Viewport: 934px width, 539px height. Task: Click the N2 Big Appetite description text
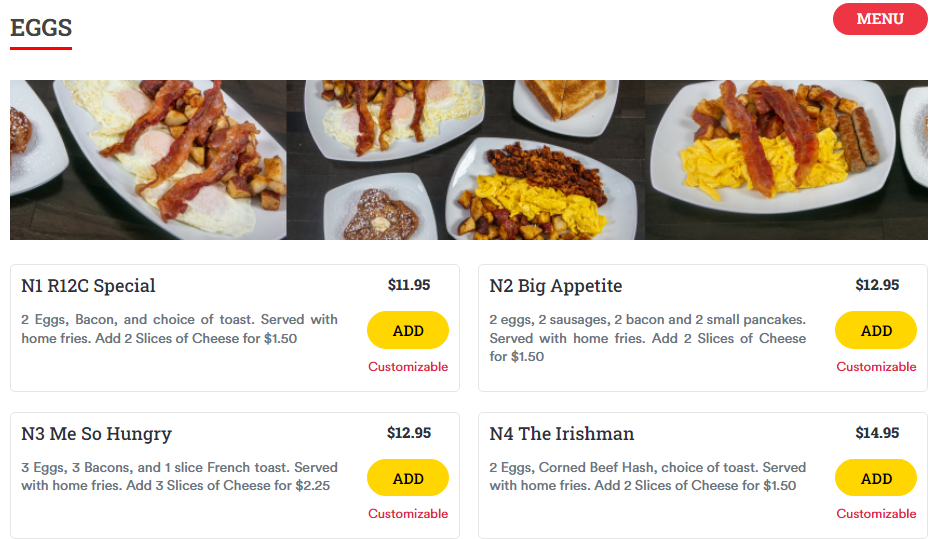[x=647, y=338]
